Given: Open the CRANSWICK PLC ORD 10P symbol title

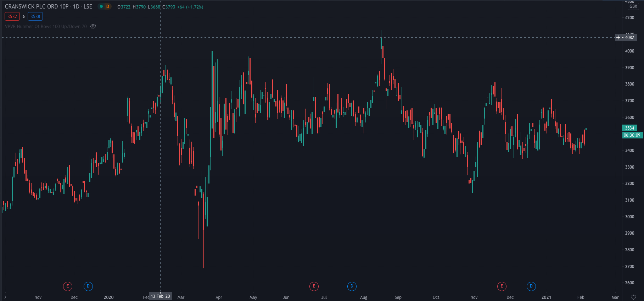Looking at the screenshot, I should tap(37, 7).
